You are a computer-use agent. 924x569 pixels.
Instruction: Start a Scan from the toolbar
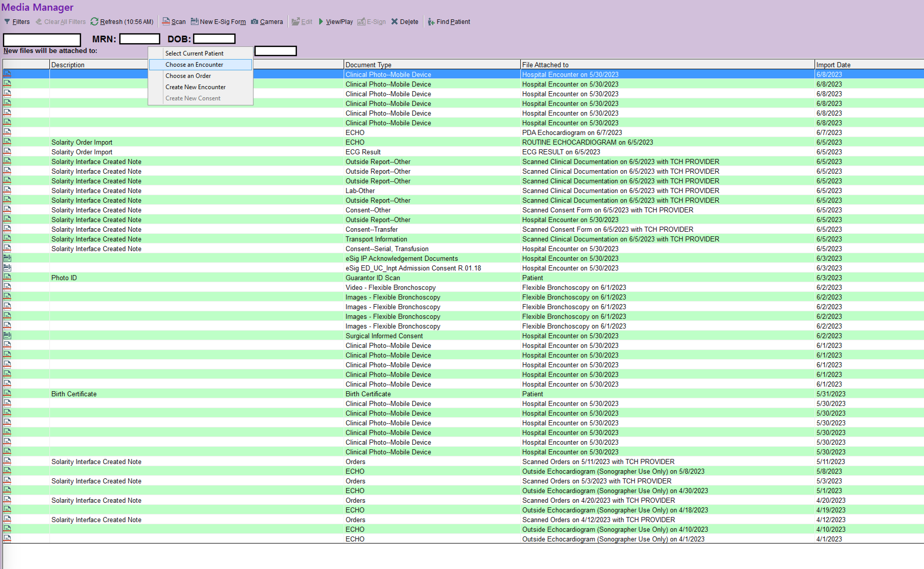pyautogui.click(x=174, y=21)
